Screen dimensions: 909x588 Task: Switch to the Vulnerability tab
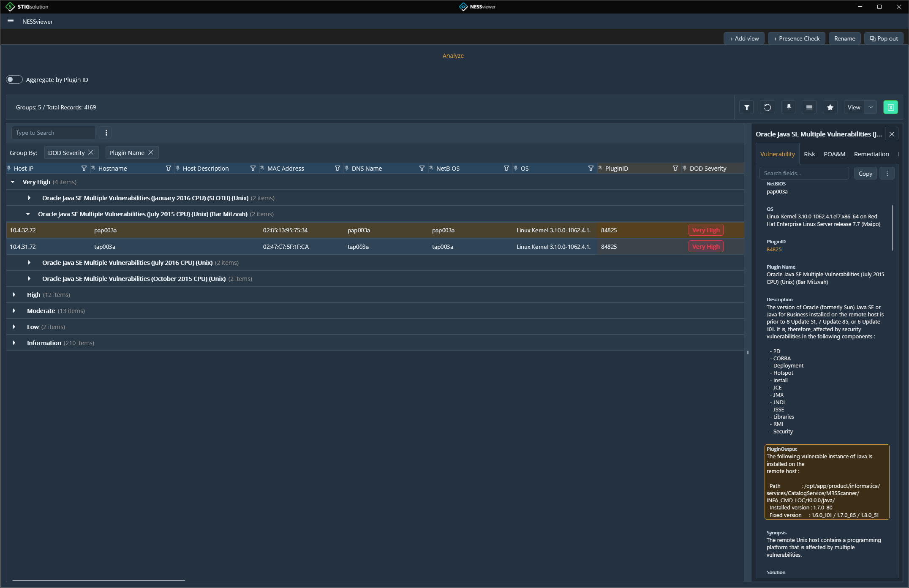tap(777, 154)
